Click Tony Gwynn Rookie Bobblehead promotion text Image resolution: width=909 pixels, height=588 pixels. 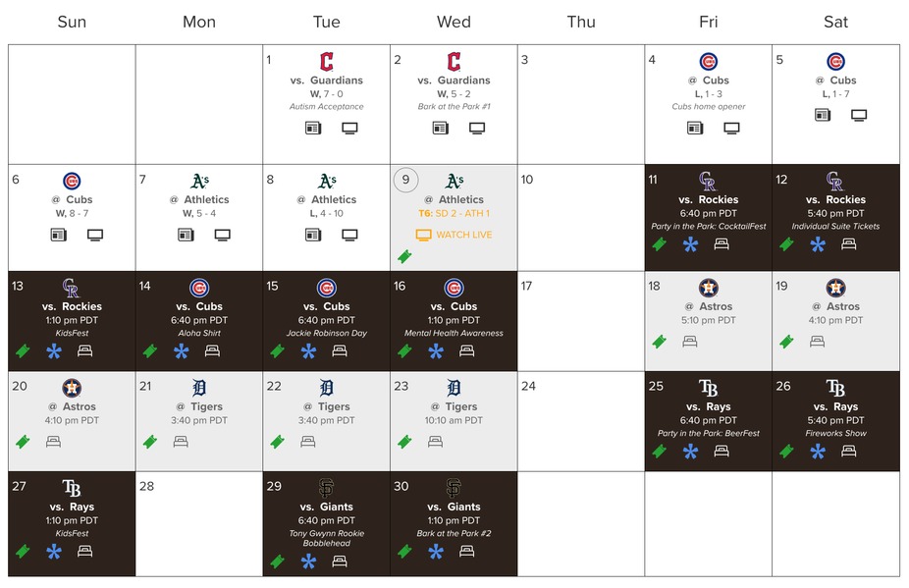click(327, 538)
